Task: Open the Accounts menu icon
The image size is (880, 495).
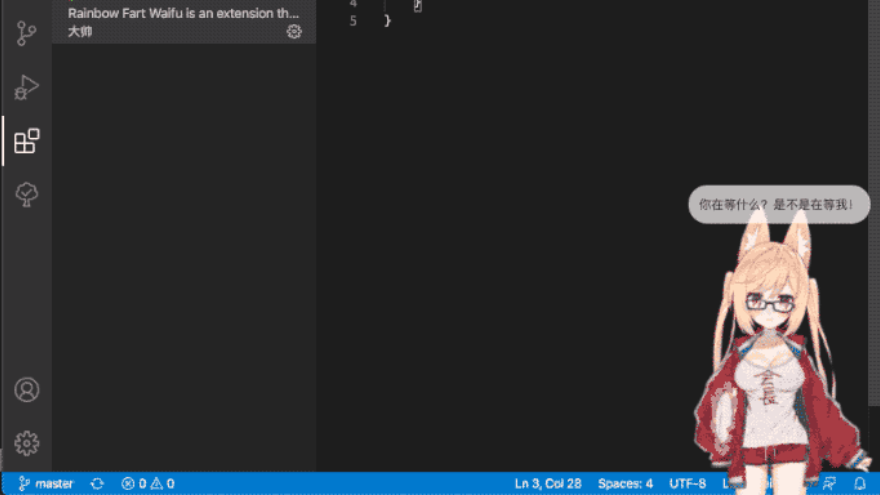Action: click(26, 389)
